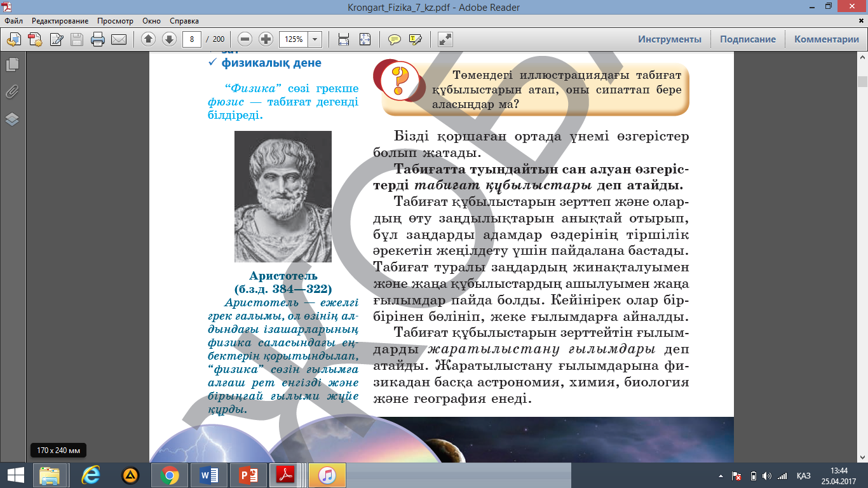Click the page size label '170 x 240 мм'
The height and width of the screenshot is (488, 868).
[x=58, y=451]
